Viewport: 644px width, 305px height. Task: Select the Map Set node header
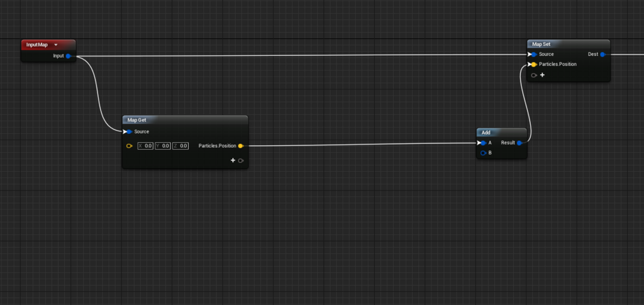[569, 44]
